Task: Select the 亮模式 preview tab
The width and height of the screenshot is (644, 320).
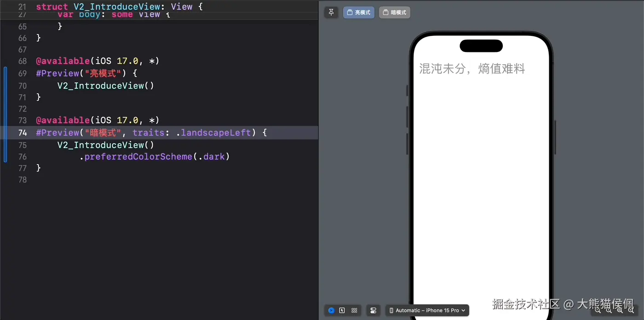Action: 358,12
